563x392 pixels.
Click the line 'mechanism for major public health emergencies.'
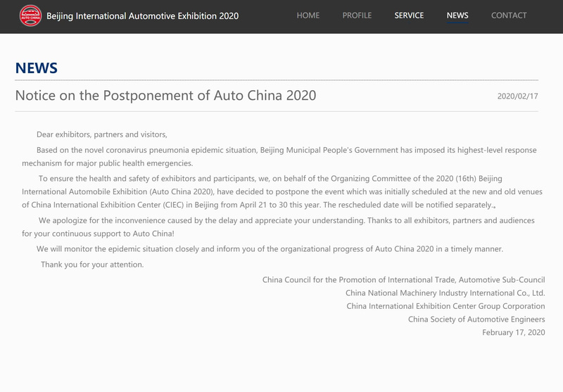(108, 163)
